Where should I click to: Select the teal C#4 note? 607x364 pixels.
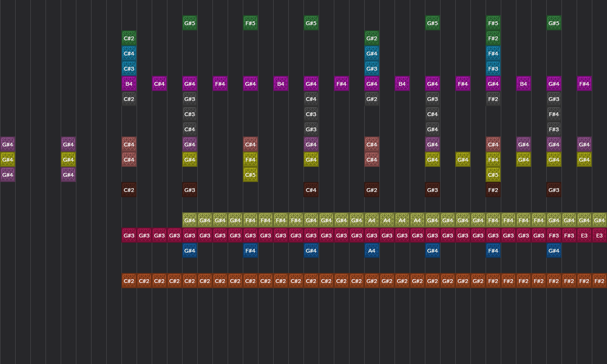coord(129,54)
